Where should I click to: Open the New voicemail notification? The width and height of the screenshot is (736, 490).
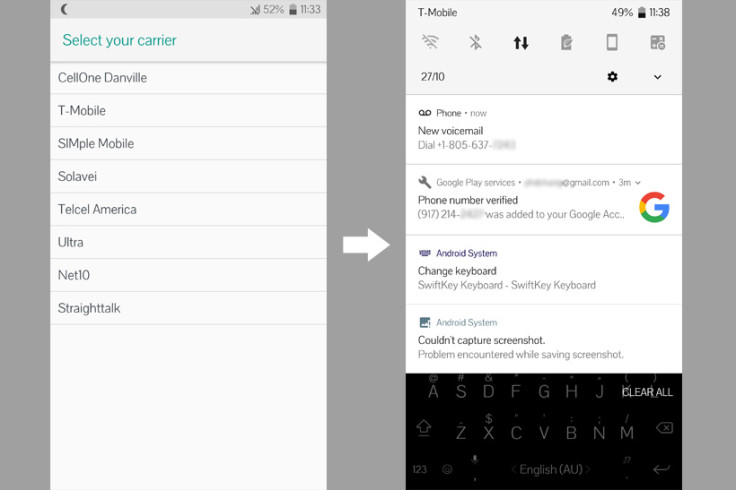click(x=544, y=130)
